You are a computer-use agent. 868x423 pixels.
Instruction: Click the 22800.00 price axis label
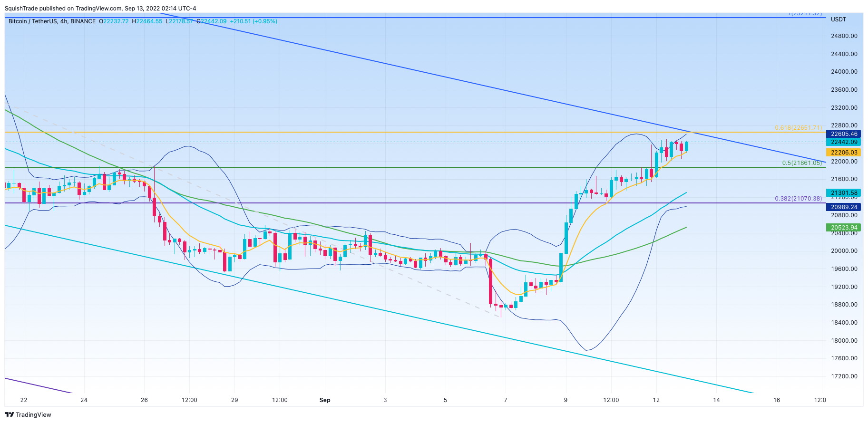point(844,125)
